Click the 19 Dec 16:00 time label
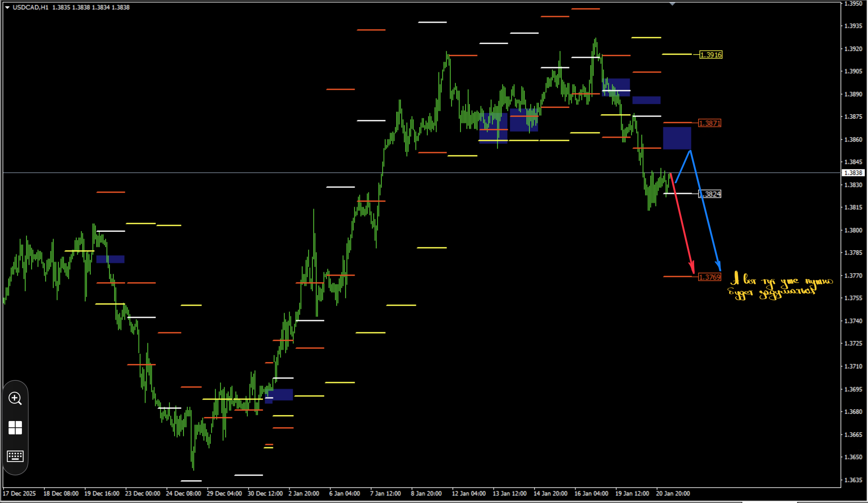This screenshot has height=503, width=868. [x=102, y=493]
